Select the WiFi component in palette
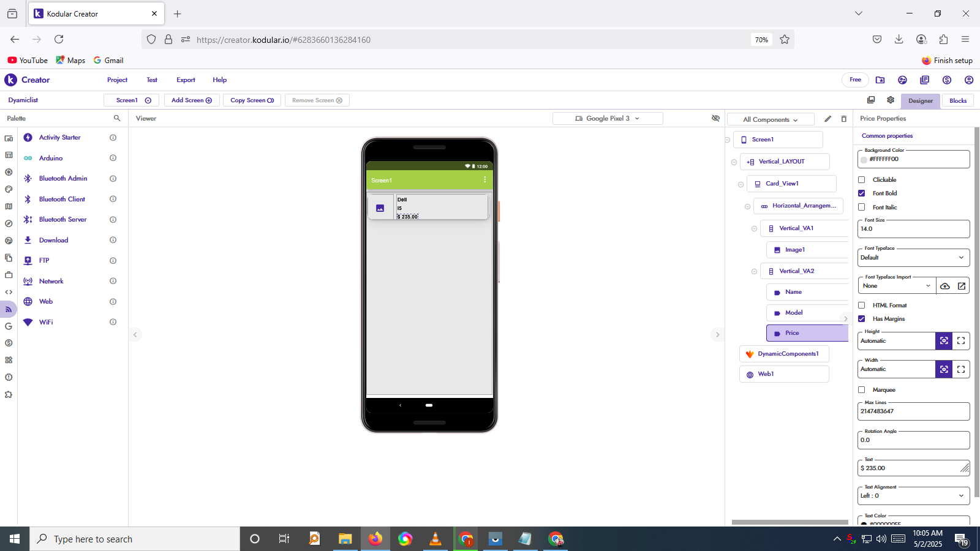 pos(46,322)
